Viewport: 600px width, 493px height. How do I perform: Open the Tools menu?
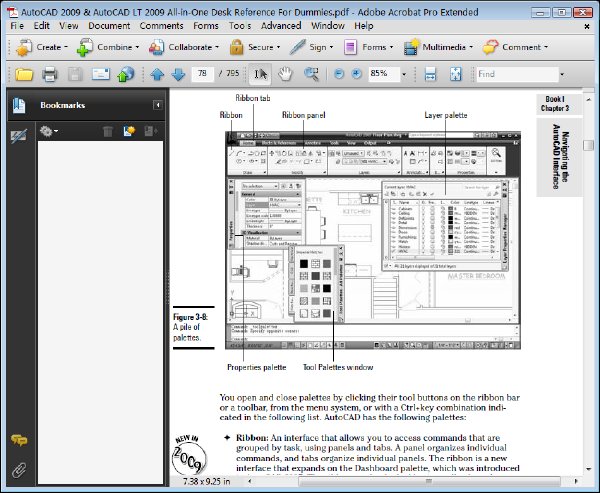[x=240, y=26]
